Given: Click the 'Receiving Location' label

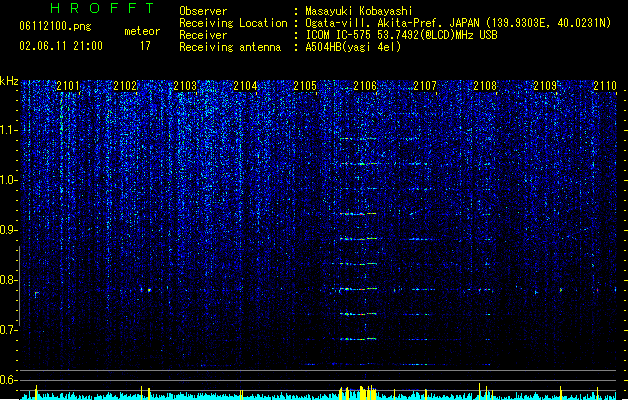Looking at the screenshot, I should tap(233, 23).
